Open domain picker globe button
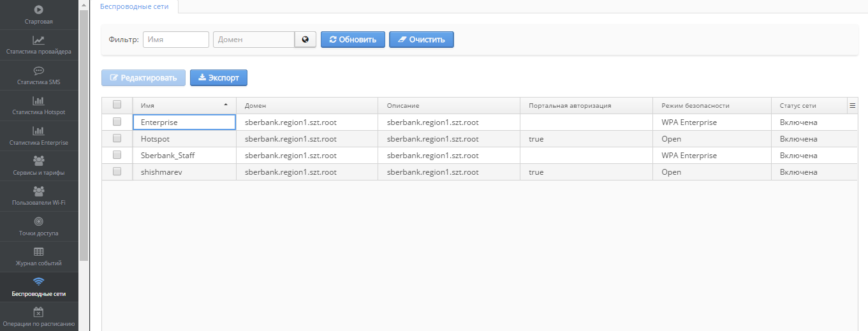The image size is (868, 331). [x=305, y=40]
